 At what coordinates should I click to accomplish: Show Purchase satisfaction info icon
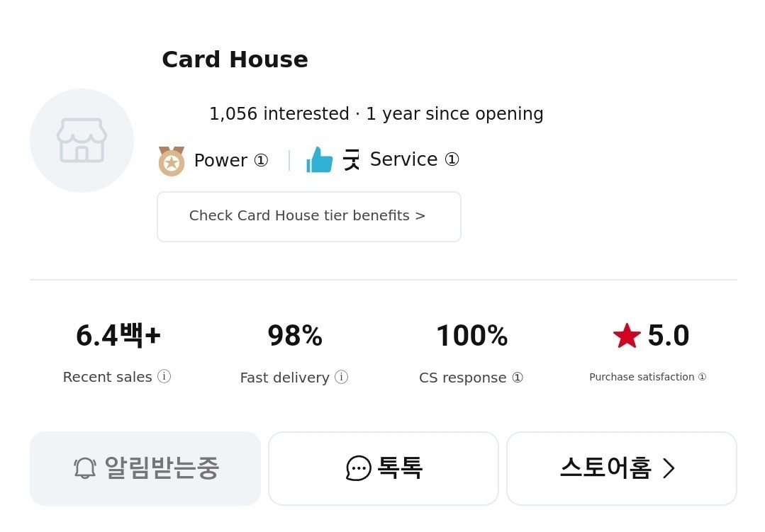click(x=702, y=377)
